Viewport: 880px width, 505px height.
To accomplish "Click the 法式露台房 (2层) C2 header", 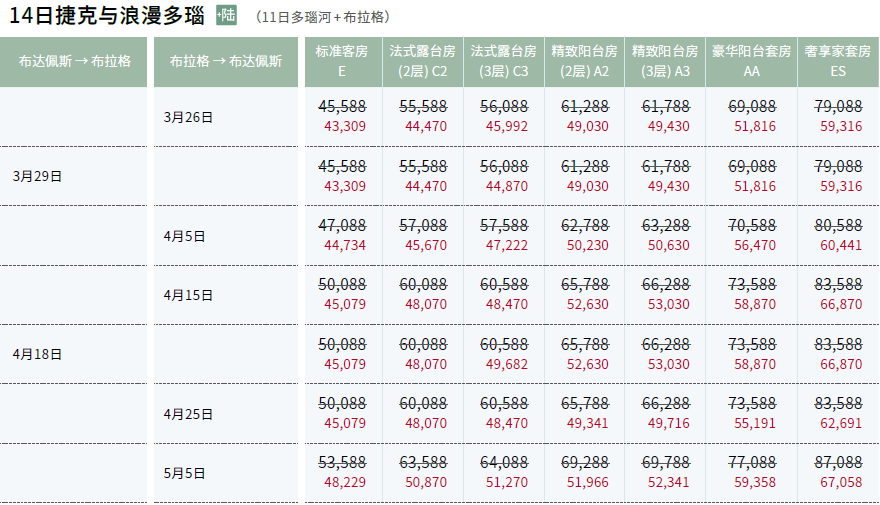I will (424, 61).
